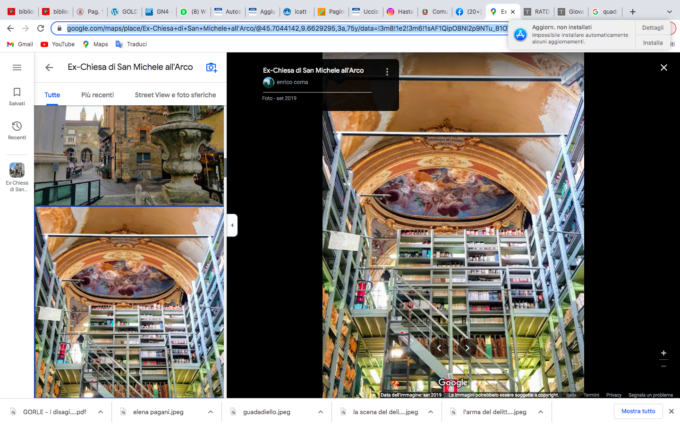Switch to the Facebook (20+) tab
Viewport: 680px width, 425px height.
[x=469, y=12]
